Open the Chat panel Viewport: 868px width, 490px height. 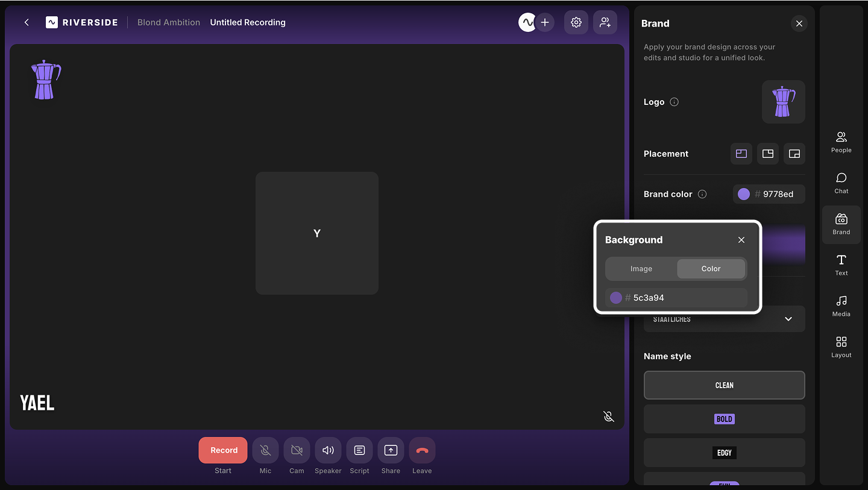841,183
